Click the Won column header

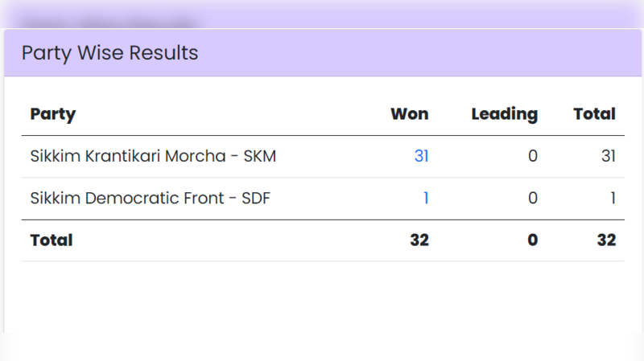pyautogui.click(x=409, y=114)
